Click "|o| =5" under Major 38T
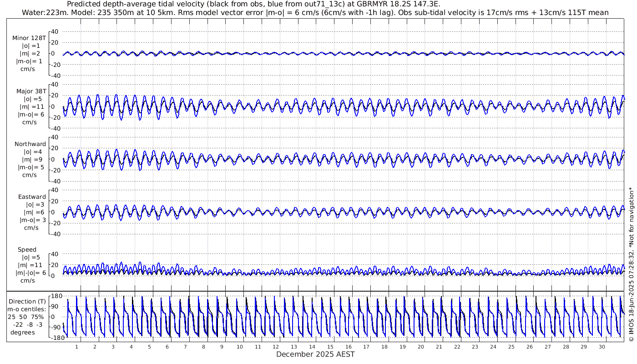This screenshot has width=637, height=364. click(x=33, y=99)
